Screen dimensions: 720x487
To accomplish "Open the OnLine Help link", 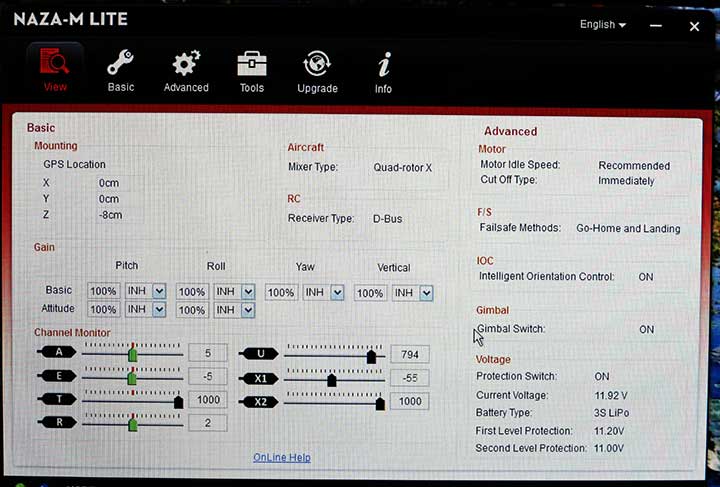I will (282, 457).
